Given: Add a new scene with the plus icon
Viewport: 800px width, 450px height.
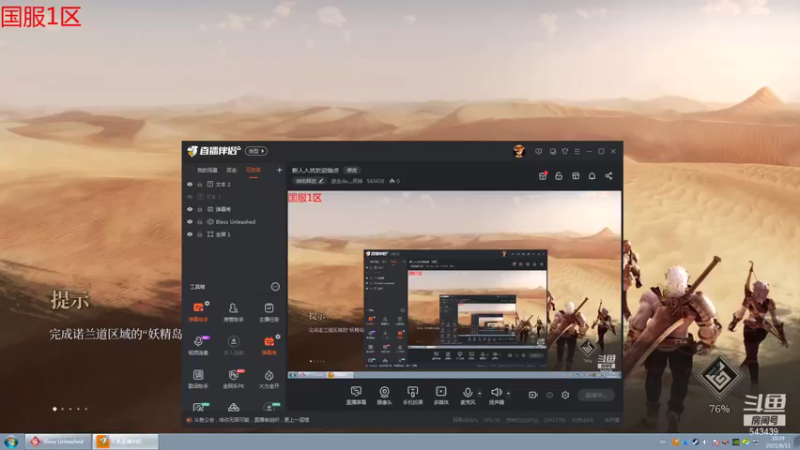Looking at the screenshot, I should (279, 170).
